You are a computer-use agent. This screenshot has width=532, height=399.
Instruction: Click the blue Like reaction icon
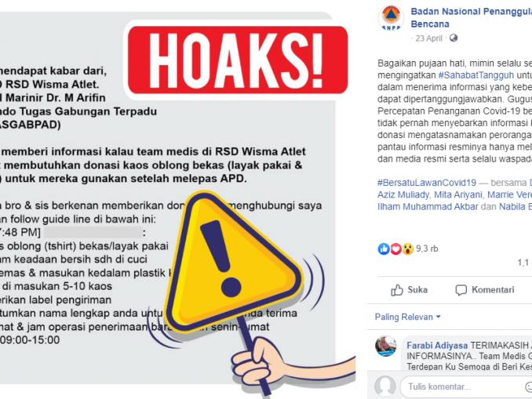click(x=384, y=248)
